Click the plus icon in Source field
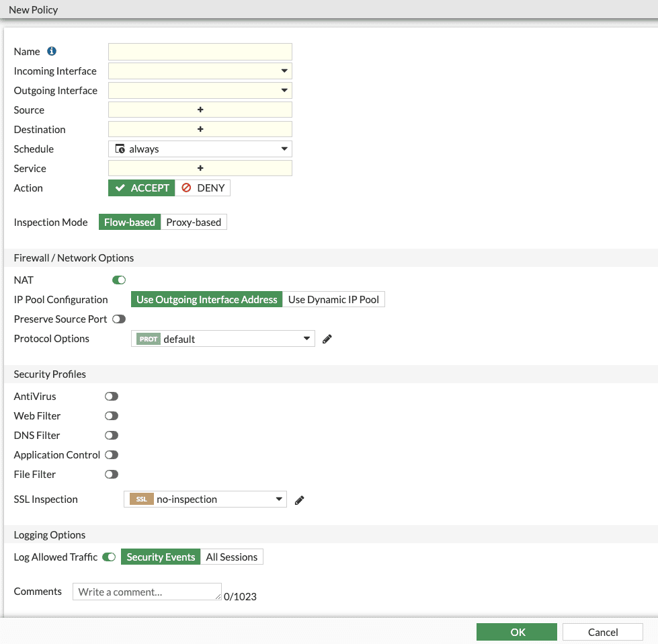Screen dimensions: 658x644 tap(200, 110)
